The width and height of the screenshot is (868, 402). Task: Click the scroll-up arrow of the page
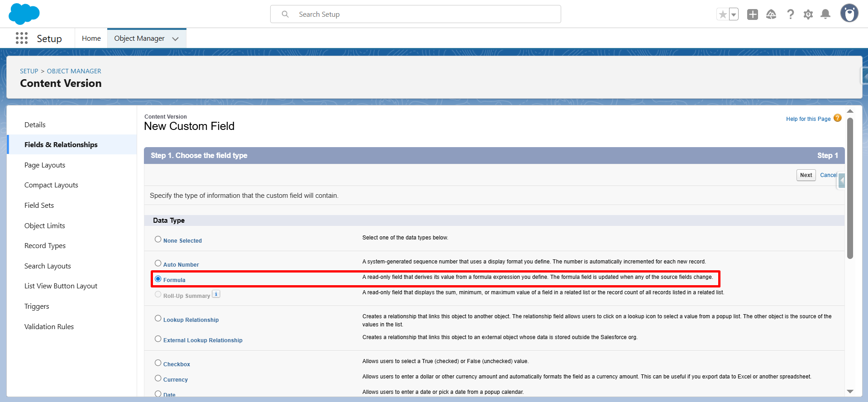850,111
